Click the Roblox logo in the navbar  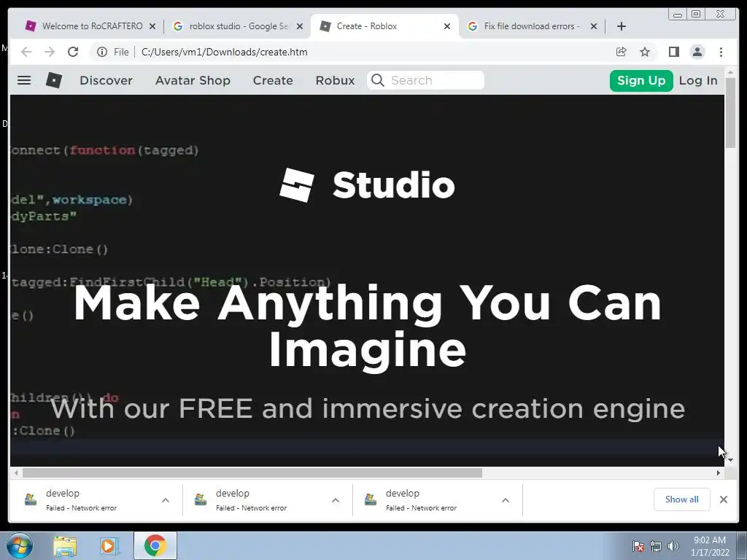coord(54,80)
